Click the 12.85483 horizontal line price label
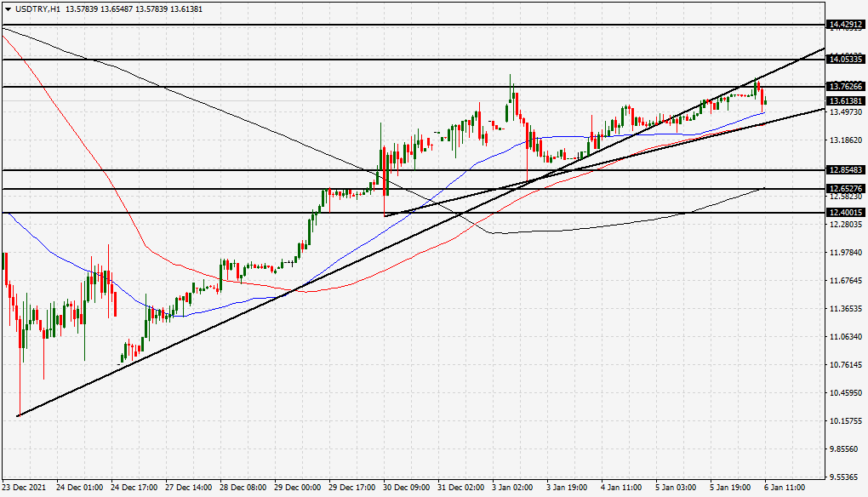Viewport: 868px width, 497px height. [845, 170]
